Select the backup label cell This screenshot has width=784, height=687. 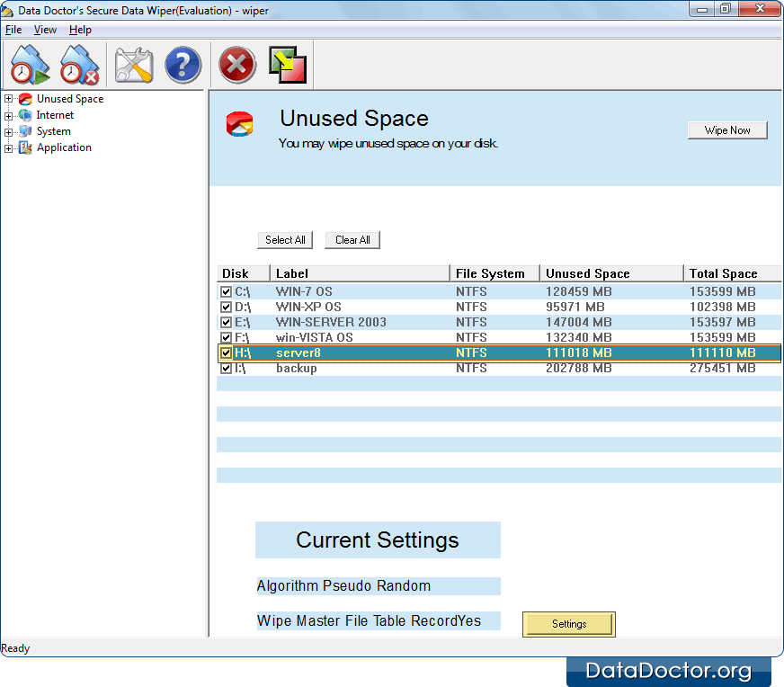pos(296,369)
